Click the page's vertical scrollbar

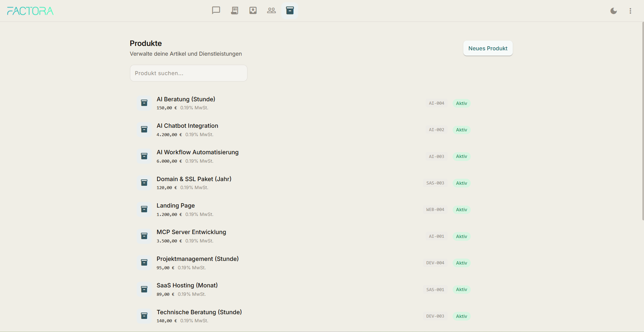pyautogui.click(x=643, y=121)
